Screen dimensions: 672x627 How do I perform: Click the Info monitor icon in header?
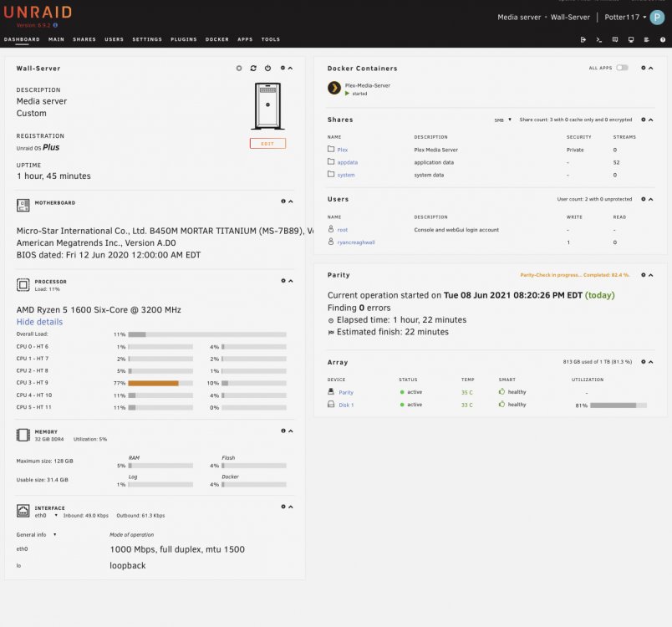pos(631,39)
